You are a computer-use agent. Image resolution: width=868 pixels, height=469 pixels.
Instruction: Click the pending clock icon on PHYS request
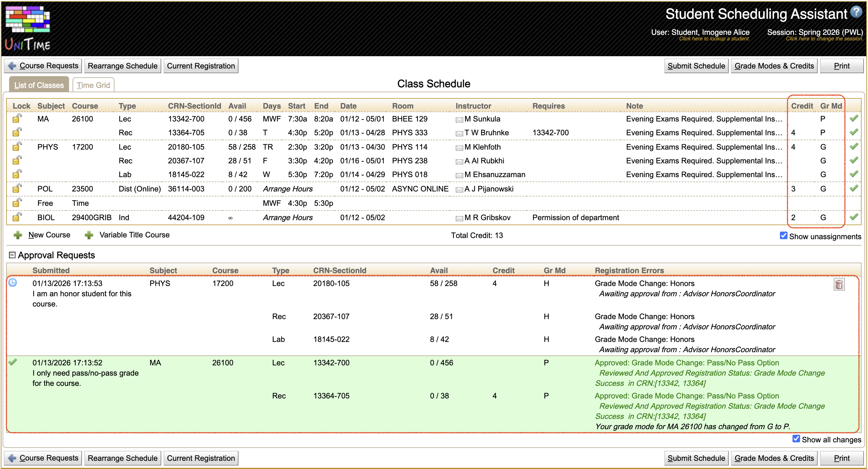13,283
